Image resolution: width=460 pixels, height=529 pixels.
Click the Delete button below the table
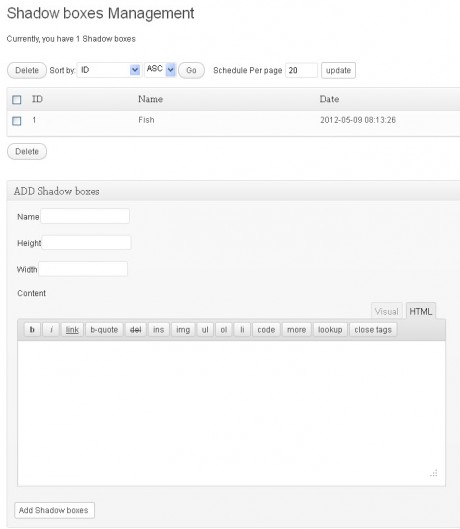[x=27, y=151]
